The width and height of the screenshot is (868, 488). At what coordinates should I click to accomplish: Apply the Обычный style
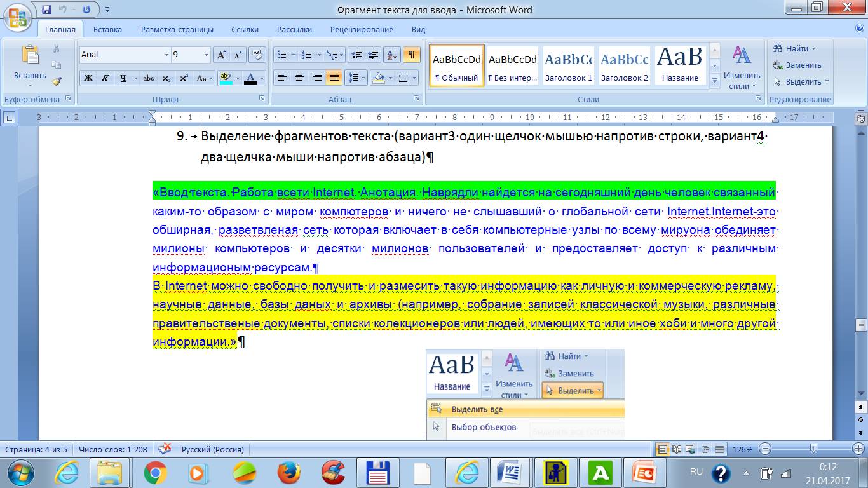(456, 65)
